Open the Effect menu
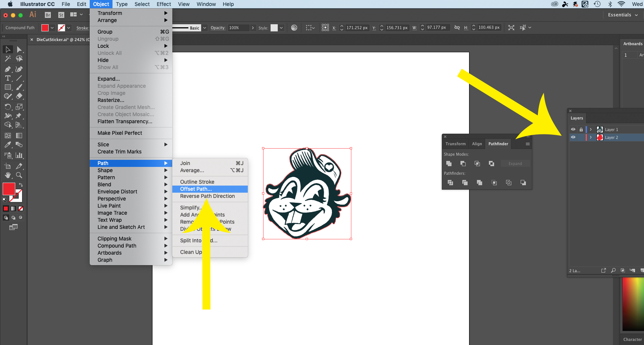Screen dimensions: 644x345 coord(164,4)
